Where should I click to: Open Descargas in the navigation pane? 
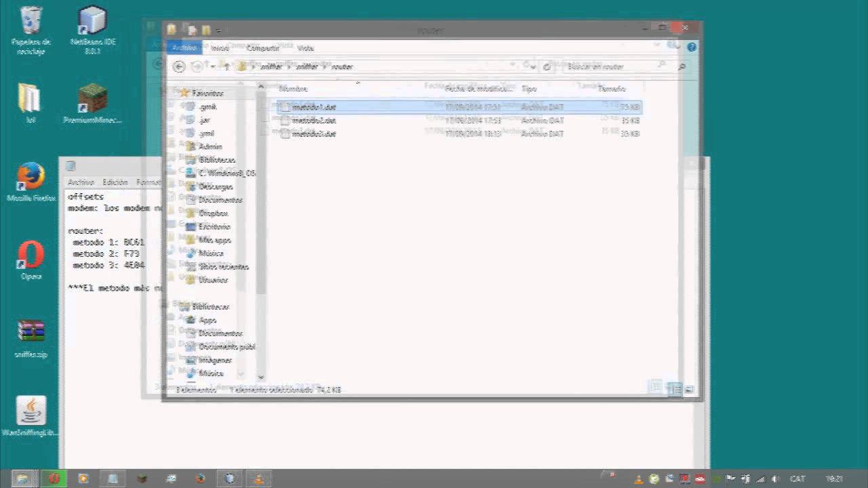(x=215, y=187)
